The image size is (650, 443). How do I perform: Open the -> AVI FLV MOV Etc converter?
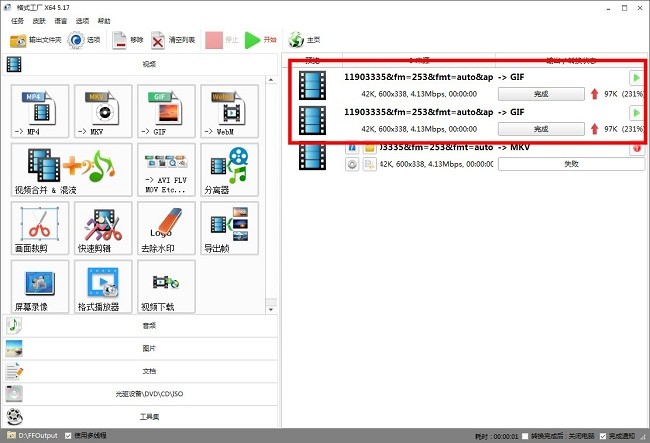tap(166, 169)
